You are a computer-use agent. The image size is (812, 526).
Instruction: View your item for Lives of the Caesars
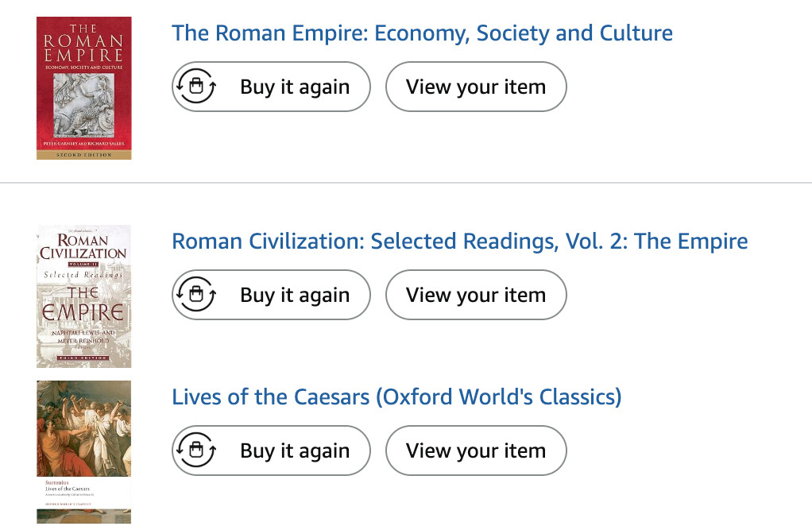475,451
